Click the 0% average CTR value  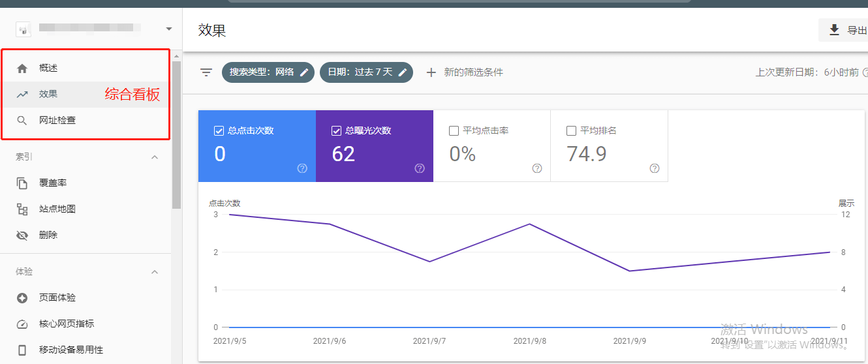(x=463, y=154)
